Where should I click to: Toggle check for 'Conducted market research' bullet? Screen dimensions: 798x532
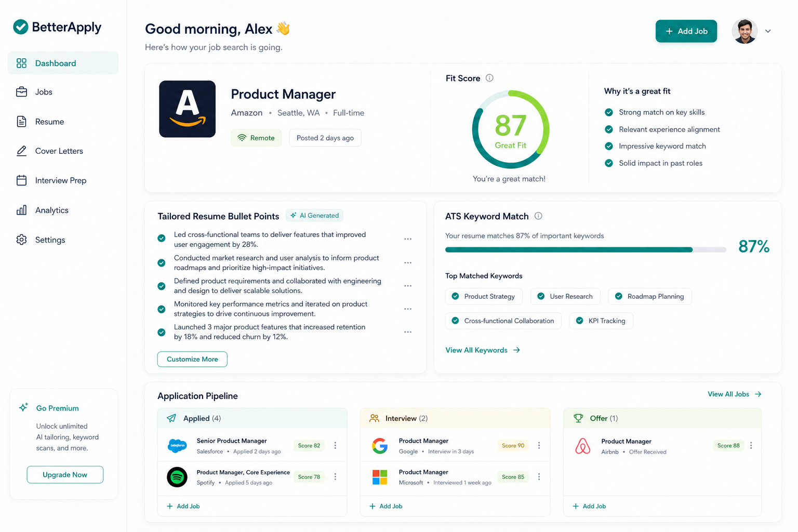(162, 263)
